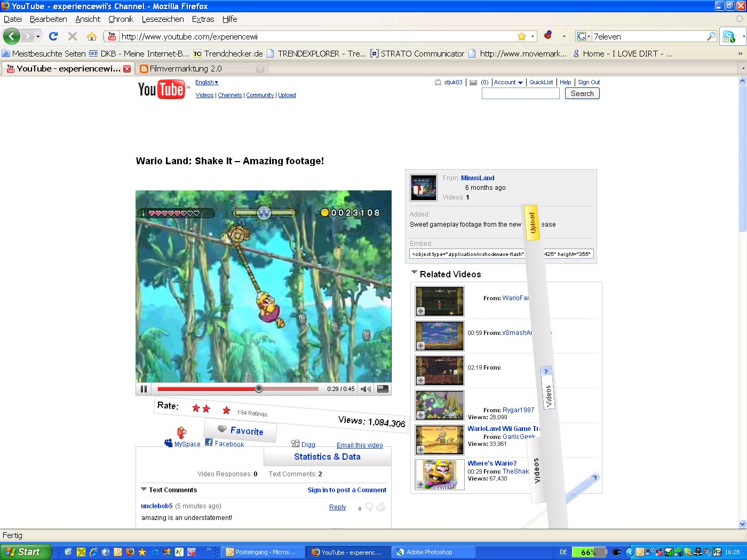
Task: Click the battery 66% indicator in the system tray
Action: 589,552
